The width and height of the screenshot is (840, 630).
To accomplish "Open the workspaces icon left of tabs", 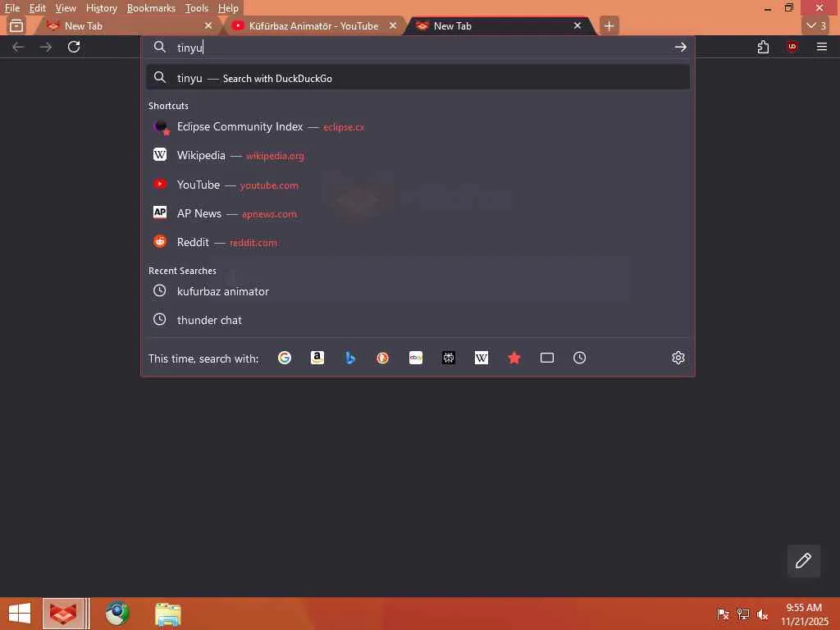I will click(16, 25).
